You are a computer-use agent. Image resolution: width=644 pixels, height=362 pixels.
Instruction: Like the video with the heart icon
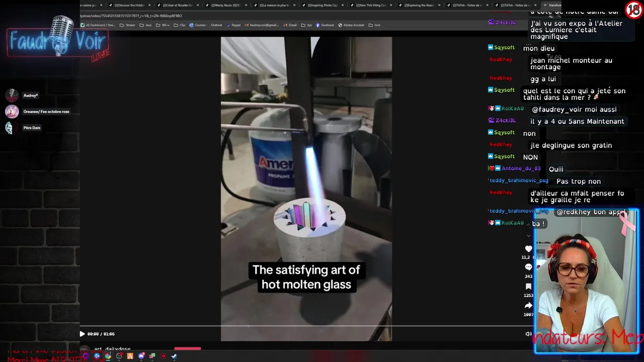coord(528,249)
